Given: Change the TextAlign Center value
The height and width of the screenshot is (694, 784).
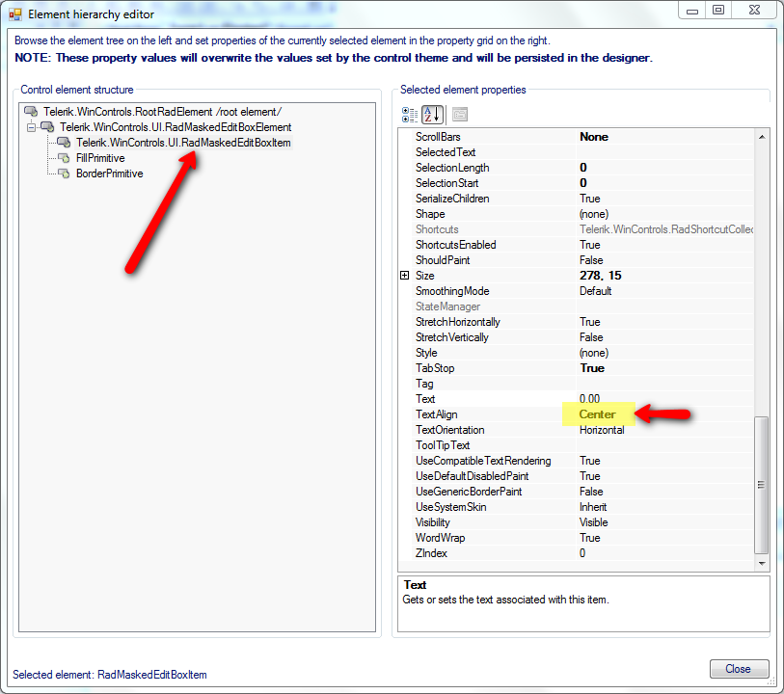Looking at the screenshot, I should click(x=665, y=414).
